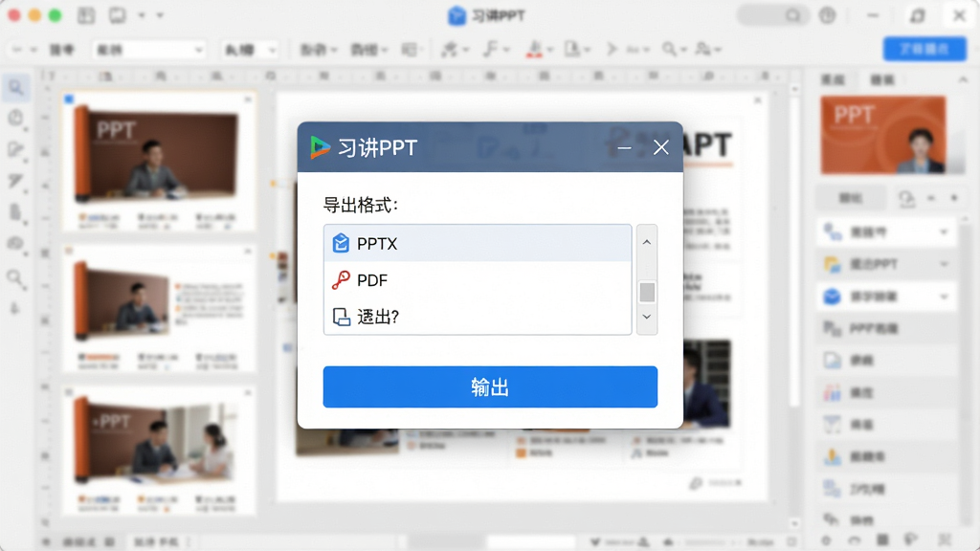980x551 pixels.
Task: Click the round icon beside the title search field
Action: tap(828, 15)
